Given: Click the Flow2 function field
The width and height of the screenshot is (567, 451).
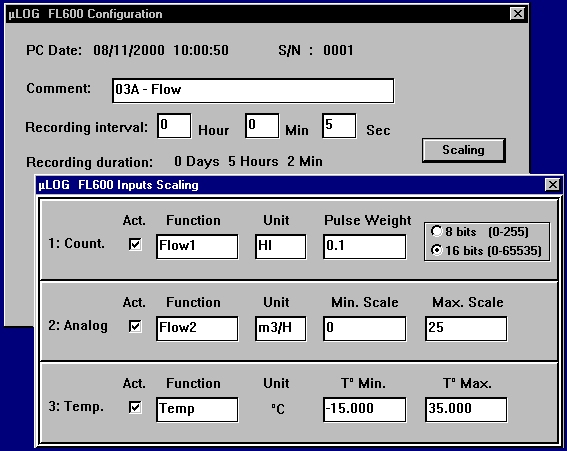Looking at the screenshot, I should pyautogui.click(x=197, y=329).
